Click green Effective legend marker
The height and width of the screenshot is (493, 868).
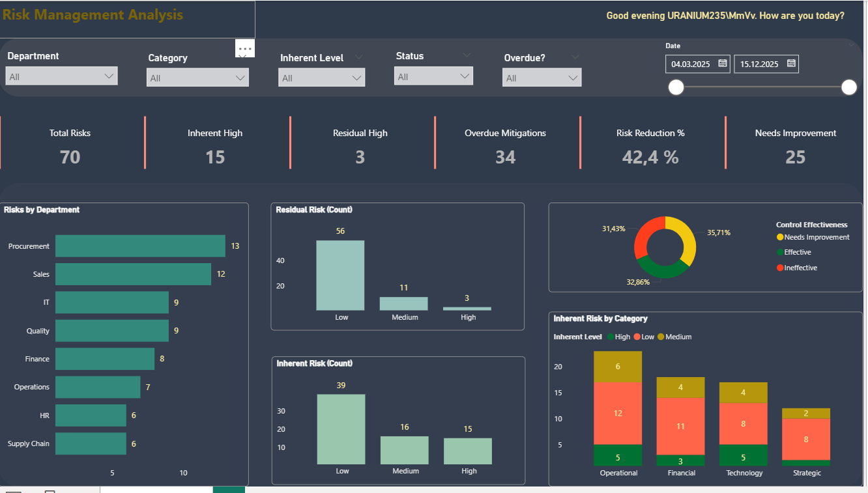point(780,252)
